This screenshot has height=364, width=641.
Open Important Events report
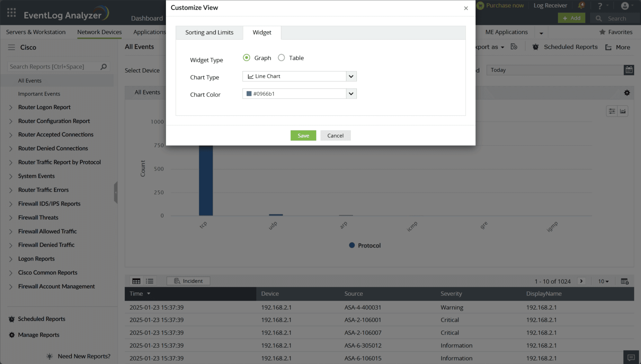click(x=39, y=94)
